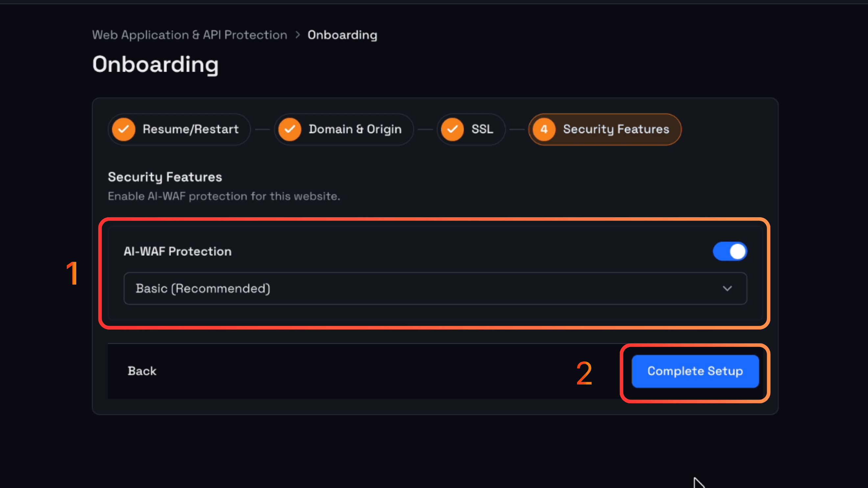The width and height of the screenshot is (868, 488).
Task: Select the Security Features step pill
Action: tap(605, 129)
